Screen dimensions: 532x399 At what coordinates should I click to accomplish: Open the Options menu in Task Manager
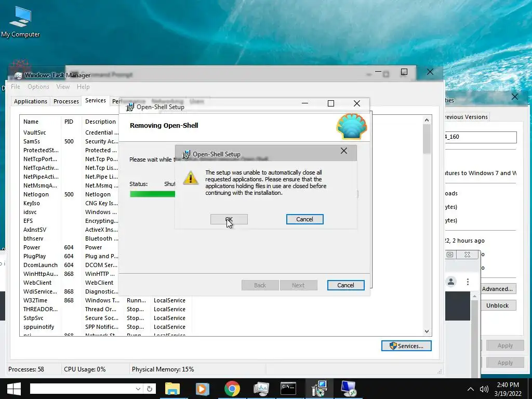[x=38, y=87]
